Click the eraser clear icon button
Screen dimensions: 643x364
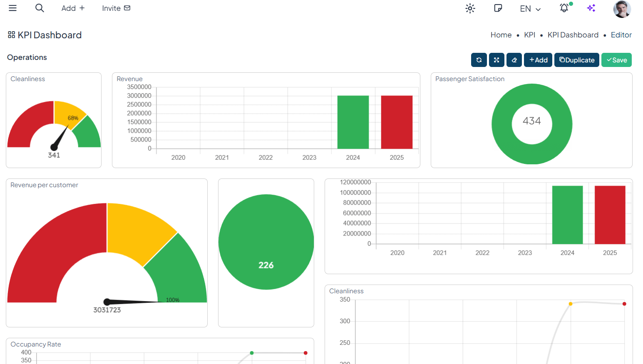click(x=514, y=60)
